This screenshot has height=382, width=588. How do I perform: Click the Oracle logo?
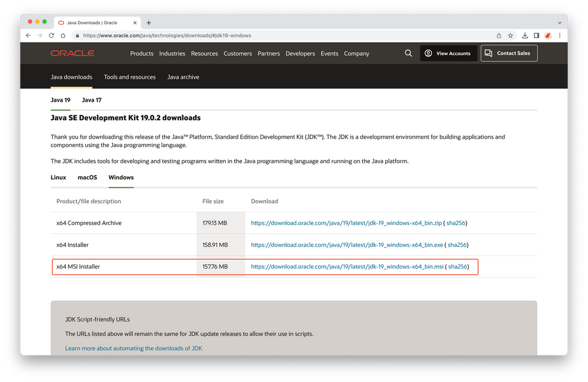(72, 53)
